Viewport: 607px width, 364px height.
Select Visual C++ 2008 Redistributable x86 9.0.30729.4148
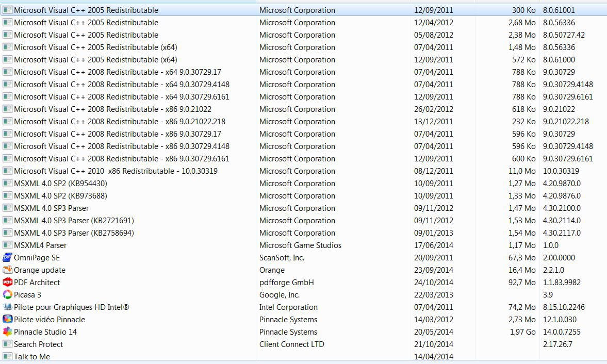[303, 146]
